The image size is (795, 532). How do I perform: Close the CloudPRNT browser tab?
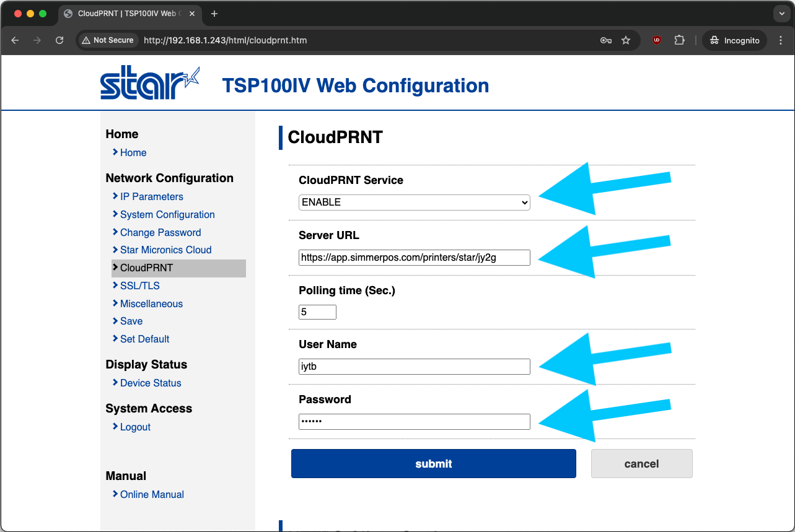click(192, 14)
